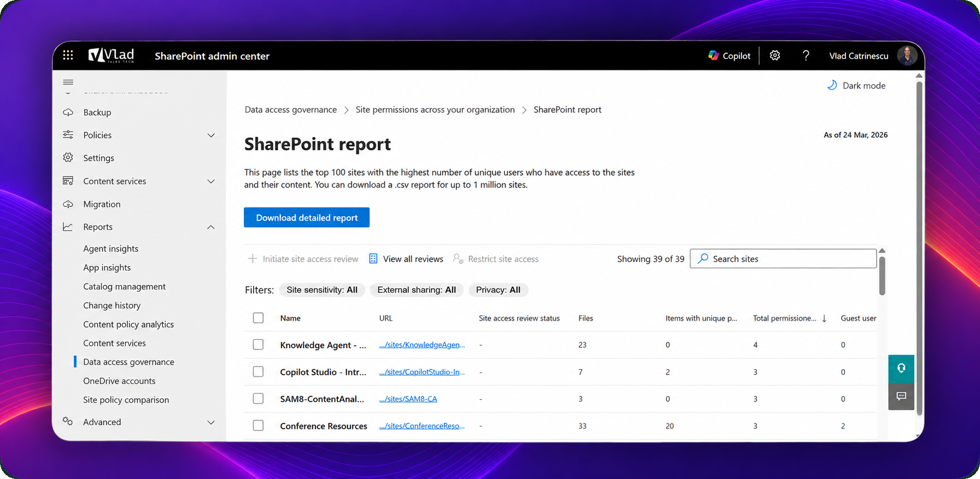
Task: Open Catalog management in sidebar
Action: coord(125,286)
